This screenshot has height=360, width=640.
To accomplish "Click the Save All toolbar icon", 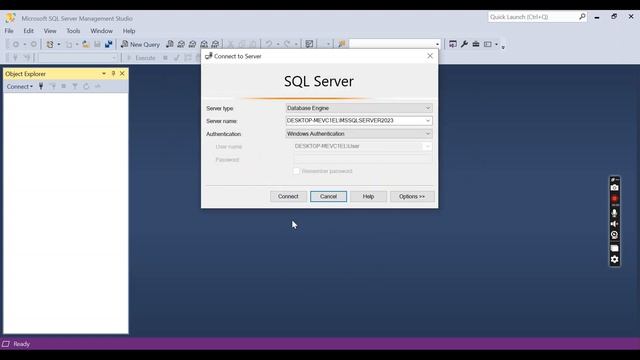I will (109, 44).
